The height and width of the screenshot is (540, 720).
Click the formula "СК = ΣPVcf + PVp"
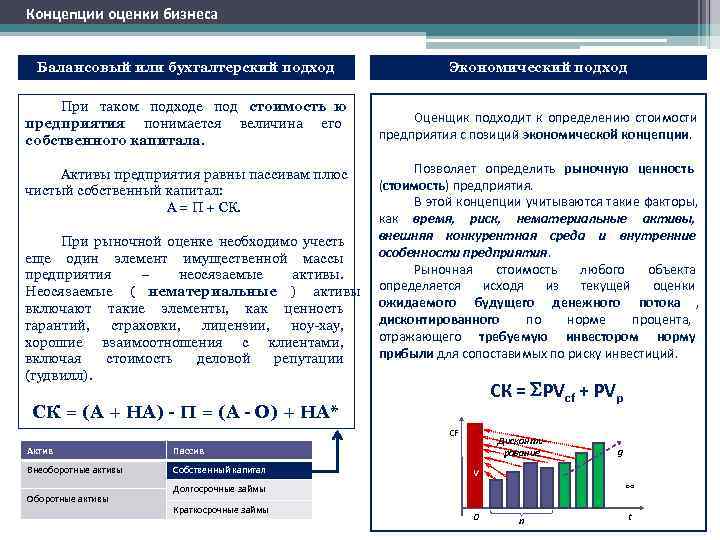(557, 392)
